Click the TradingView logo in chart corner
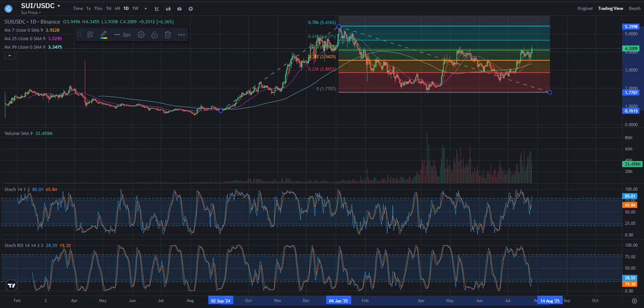 [x=11, y=286]
